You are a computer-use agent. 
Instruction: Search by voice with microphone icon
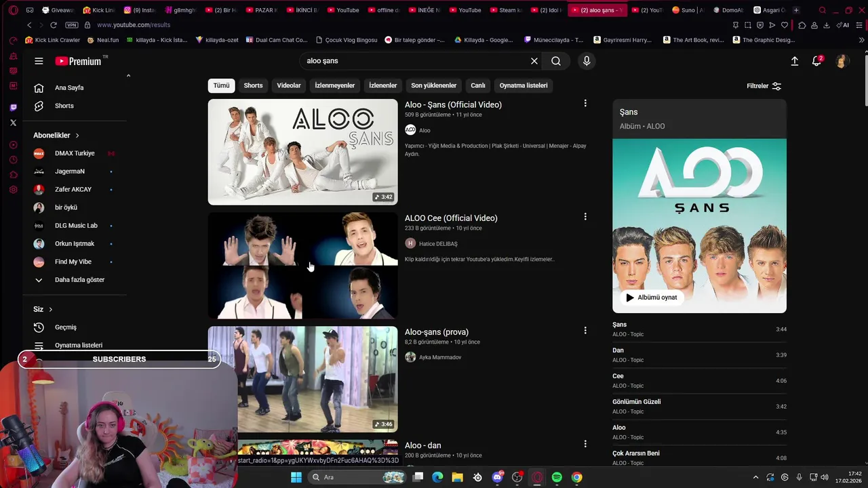tap(587, 61)
